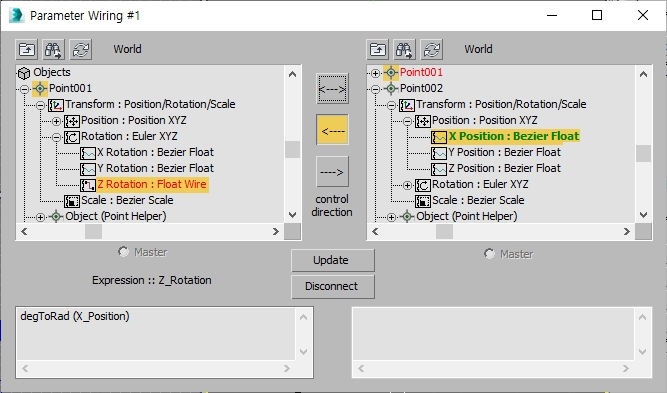Click left tree Scale controller icon
Image resolution: width=667 pixels, height=393 pixels.
tap(72, 201)
